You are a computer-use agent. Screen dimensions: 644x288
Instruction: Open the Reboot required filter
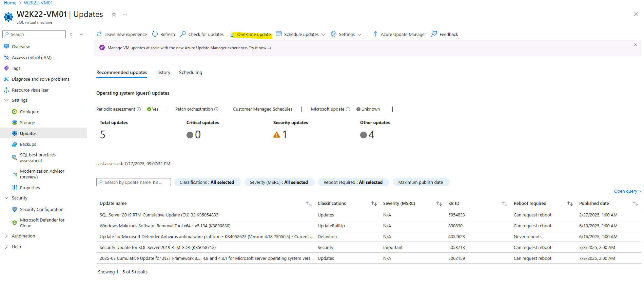pyautogui.click(x=353, y=182)
